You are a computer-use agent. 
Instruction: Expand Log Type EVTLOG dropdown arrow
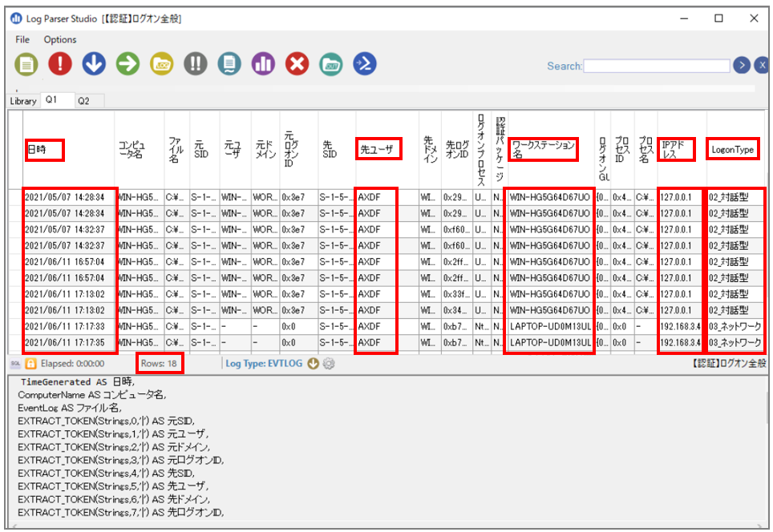tap(313, 364)
